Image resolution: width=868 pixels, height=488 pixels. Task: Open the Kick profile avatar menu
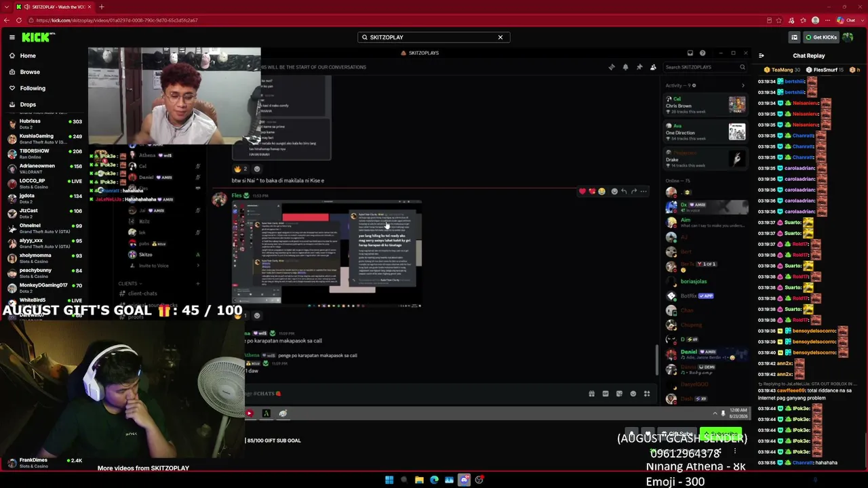click(848, 37)
